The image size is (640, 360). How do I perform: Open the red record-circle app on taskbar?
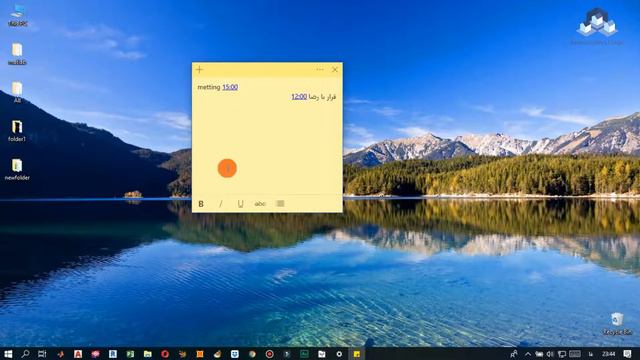pos(269,354)
